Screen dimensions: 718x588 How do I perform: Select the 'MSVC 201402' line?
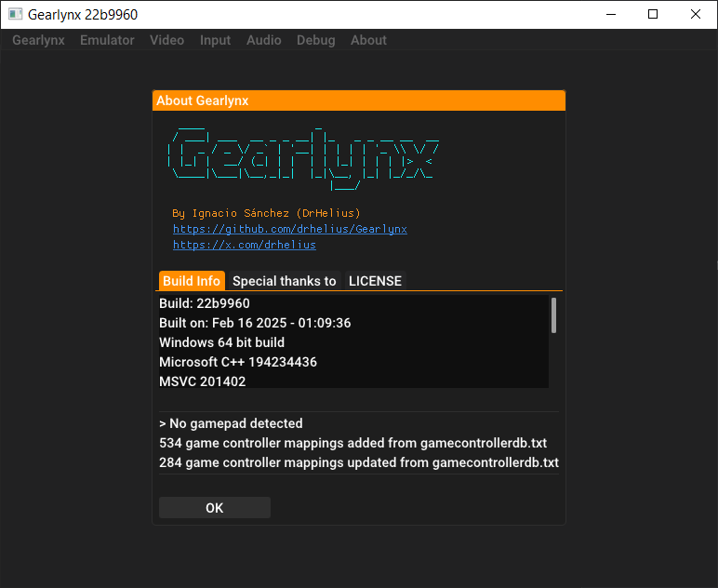203,381
